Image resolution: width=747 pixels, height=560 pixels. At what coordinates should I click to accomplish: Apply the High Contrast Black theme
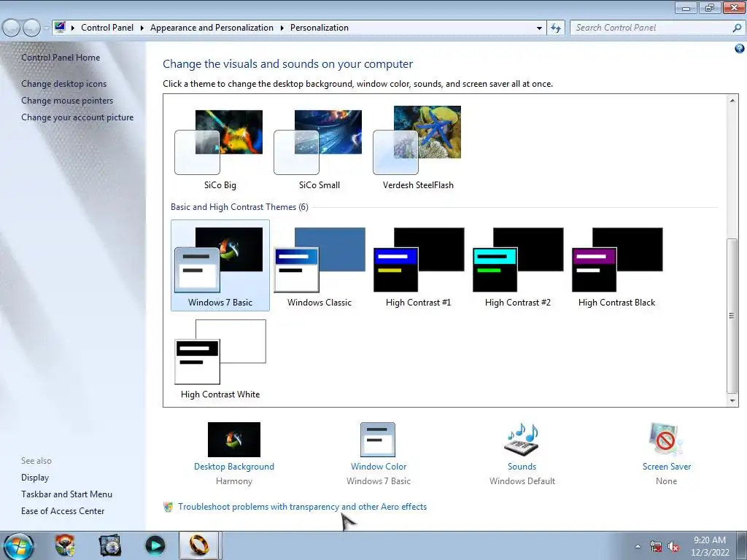tap(616, 265)
